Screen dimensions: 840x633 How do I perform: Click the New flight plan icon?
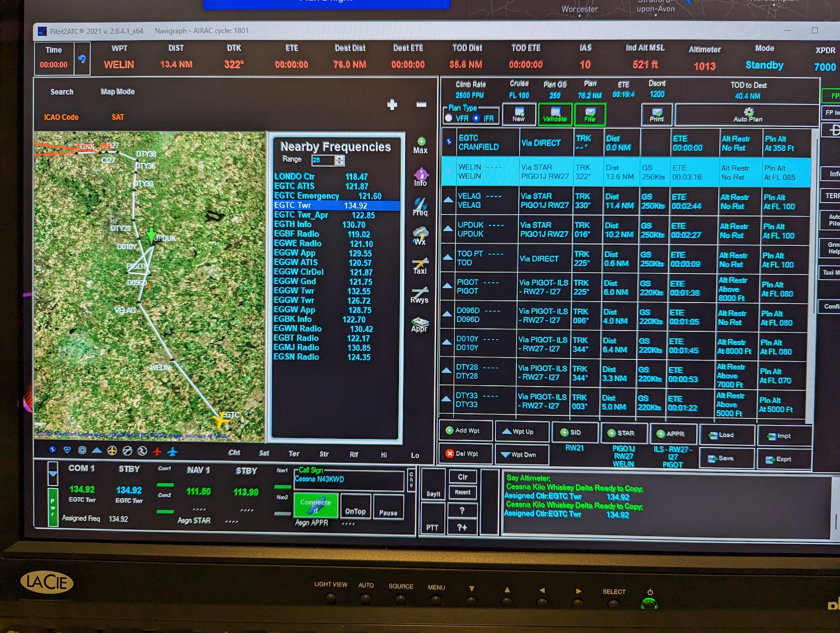click(x=519, y=114)
